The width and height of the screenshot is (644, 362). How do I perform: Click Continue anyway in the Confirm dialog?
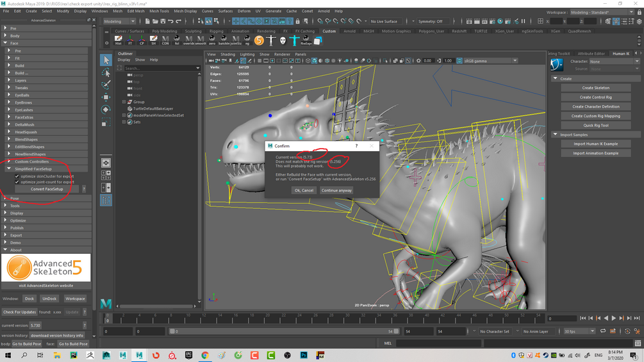click(x=336, y=190)
